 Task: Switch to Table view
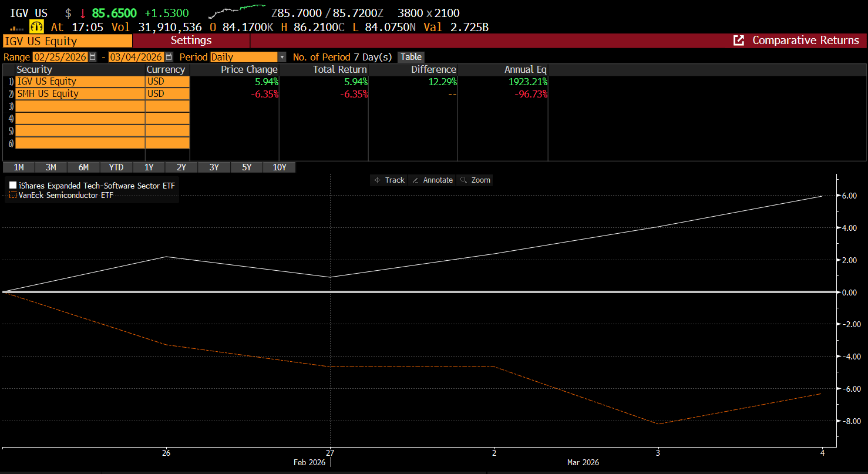411,57
